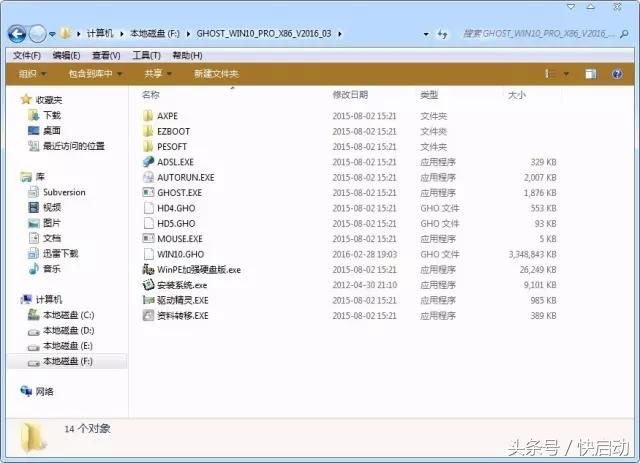
Task: Open 最近访问的位置 in favorites
Action: pyautogui.click(x=74, y=146)
